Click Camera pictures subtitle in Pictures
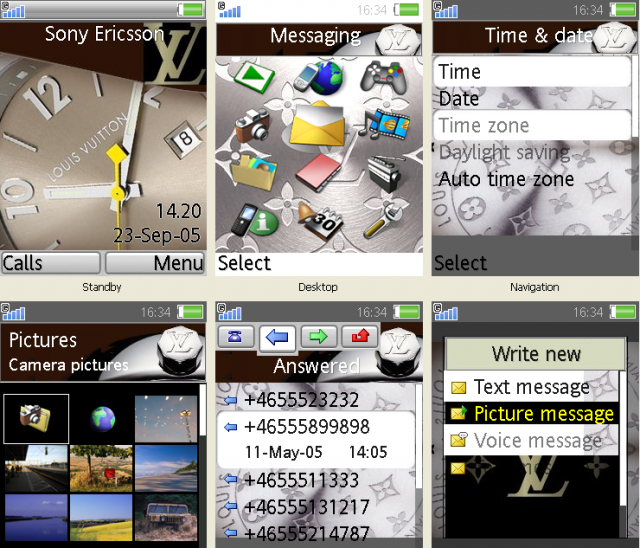The height and width of the screenshot is (548, 640). 69,365
